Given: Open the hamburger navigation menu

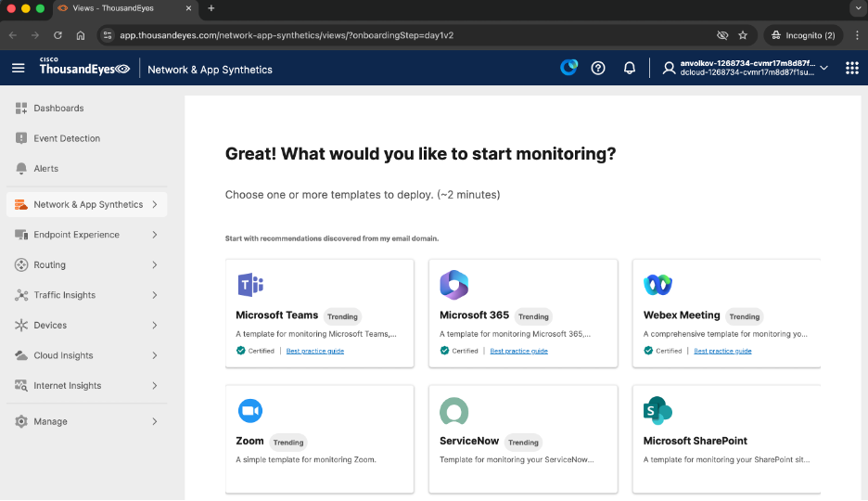Looking at the screenshot, I should coord(19,68).
